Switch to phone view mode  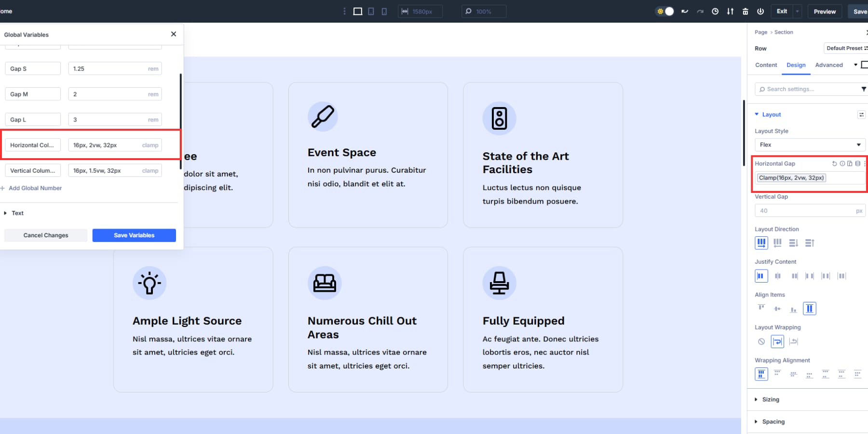click(384, 12)
